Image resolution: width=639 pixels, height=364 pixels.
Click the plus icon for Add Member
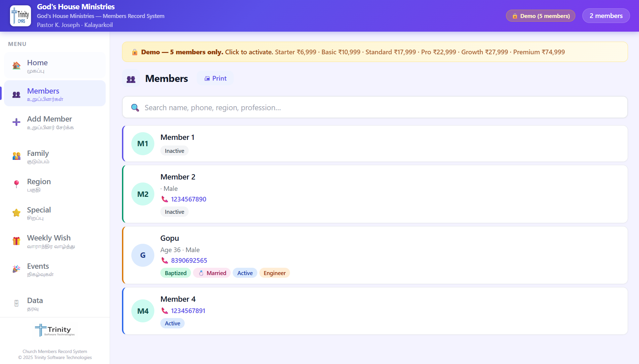pyautogui.click(x=16, y=122)
